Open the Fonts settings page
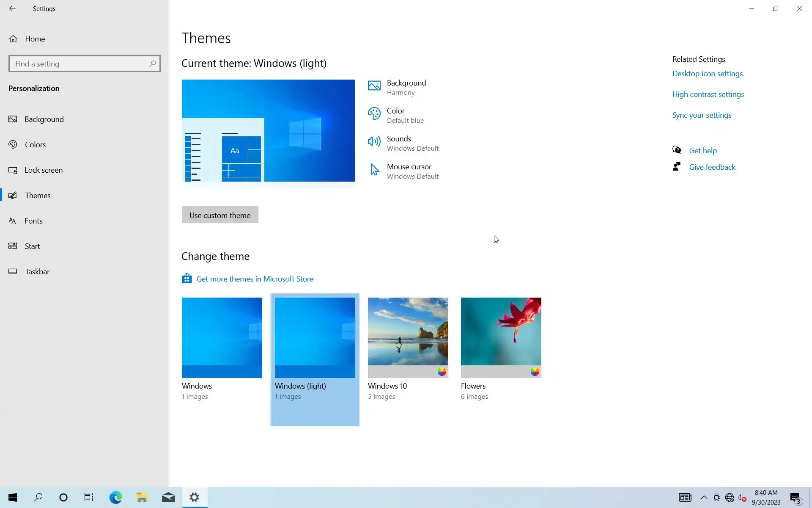Screen dimensions: 812x508 (33, 221)
